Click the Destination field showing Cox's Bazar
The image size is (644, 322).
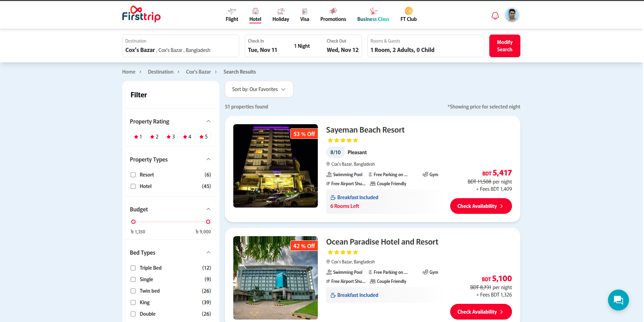180,46
